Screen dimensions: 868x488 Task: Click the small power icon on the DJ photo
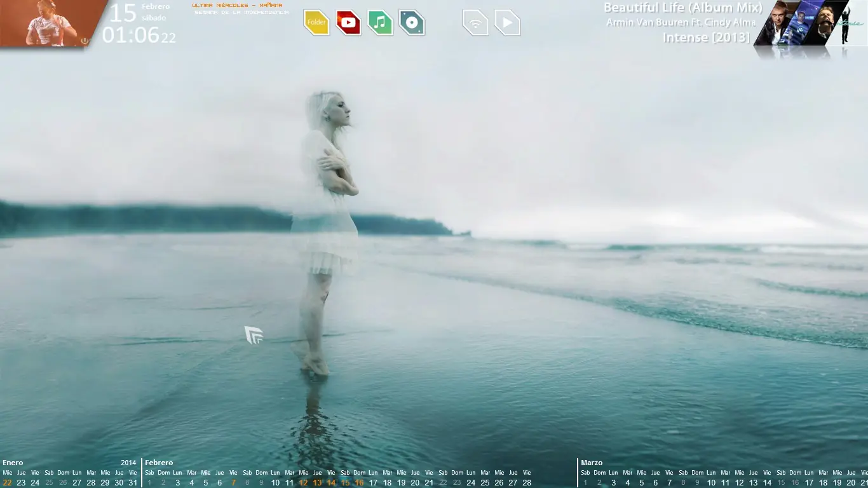tap(86, 41)
